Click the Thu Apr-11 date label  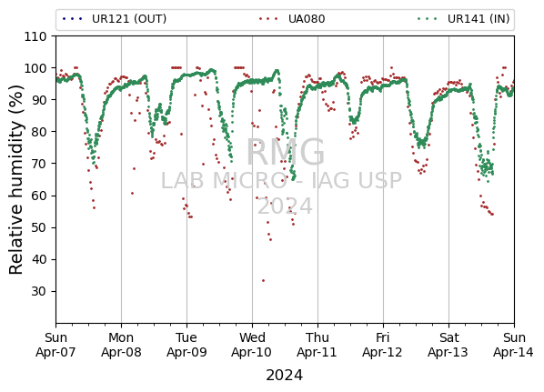tap(317, 345)
